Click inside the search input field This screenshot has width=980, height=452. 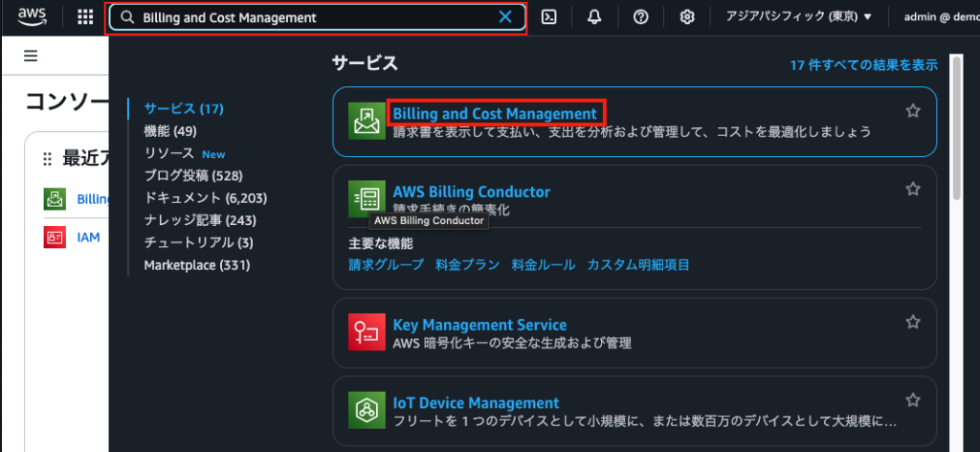(x=317, y=17)
